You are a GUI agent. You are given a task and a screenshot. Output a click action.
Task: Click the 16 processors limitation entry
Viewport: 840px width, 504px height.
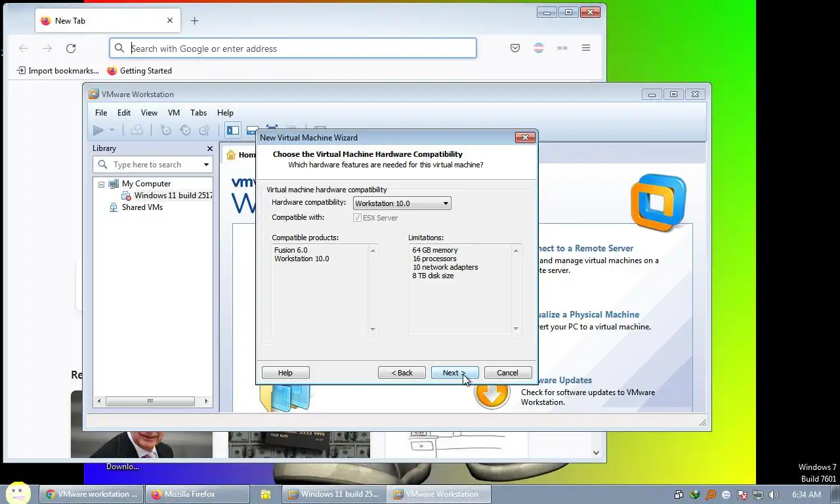click(x=434, y=259)
